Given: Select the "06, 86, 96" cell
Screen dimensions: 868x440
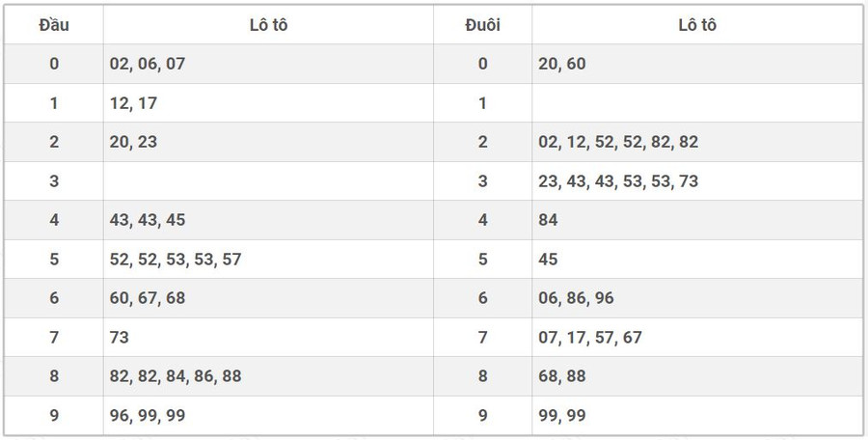Looking at the screenshot, I should 576,298.
